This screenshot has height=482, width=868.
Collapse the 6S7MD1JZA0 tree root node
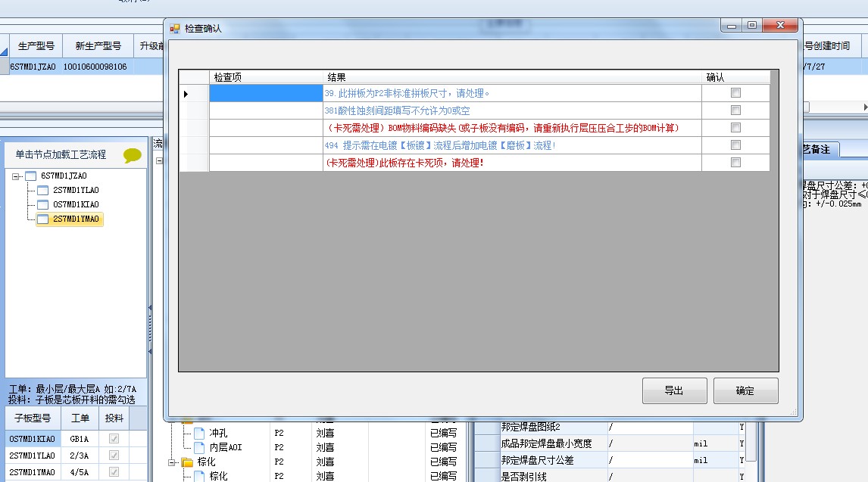(15, 176)
